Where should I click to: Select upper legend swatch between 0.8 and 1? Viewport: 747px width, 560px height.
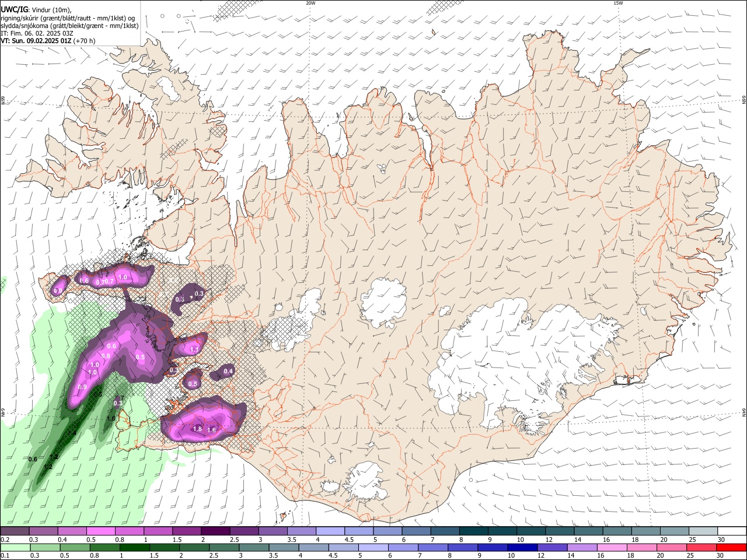coord(130,531)
